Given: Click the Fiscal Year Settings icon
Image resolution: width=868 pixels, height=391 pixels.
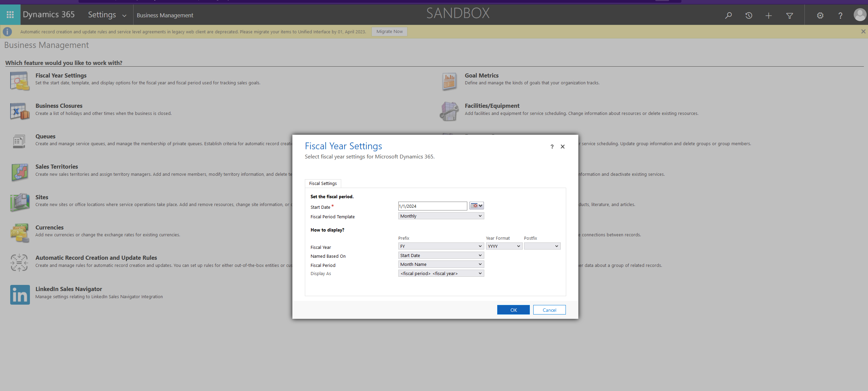Looking at the screenshot, I should tap(20, 81).
